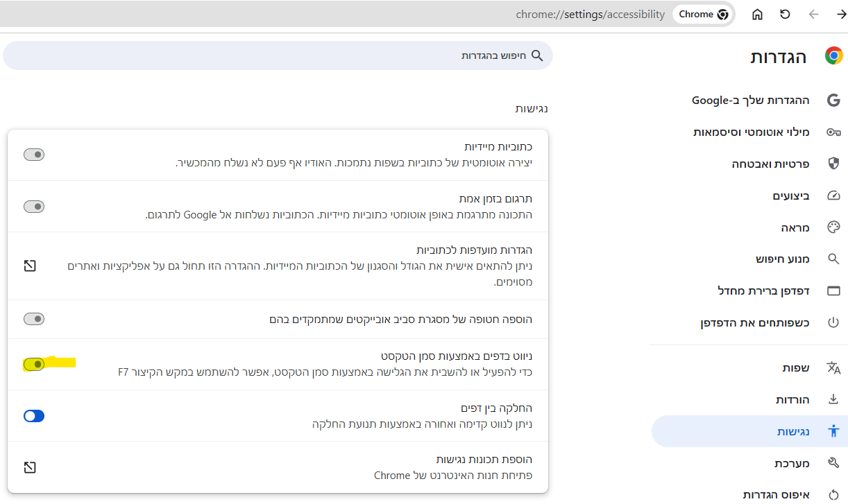Viewport: 848px width, 504px height.
Task: Open the שפות languages settings section
Action: pos(796,368)
